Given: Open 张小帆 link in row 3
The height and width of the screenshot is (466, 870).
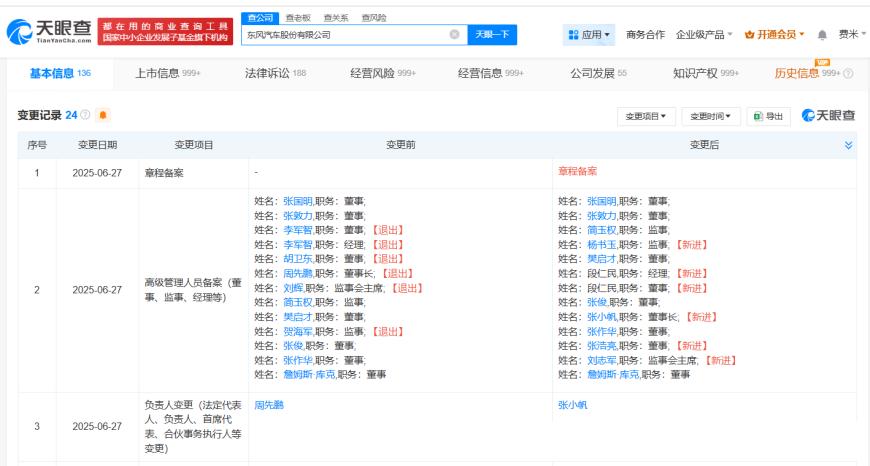Looking at the screenshot, I should (x=573, y=406).
